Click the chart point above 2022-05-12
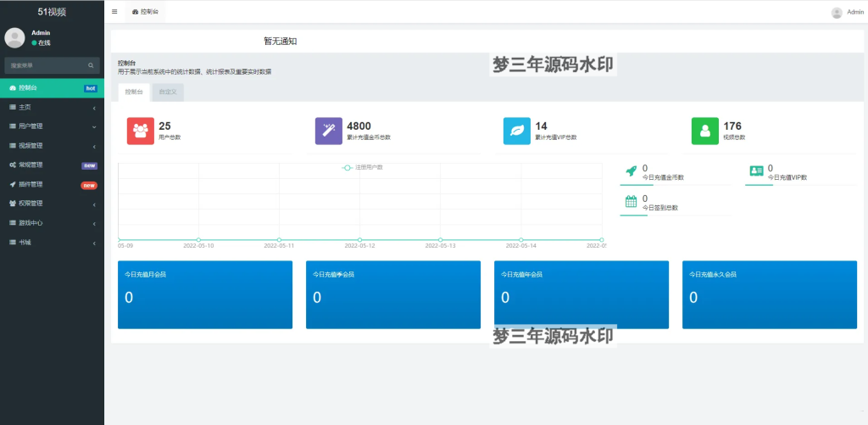This screenshot has width=868, height=425. click(x=359, y=240)
